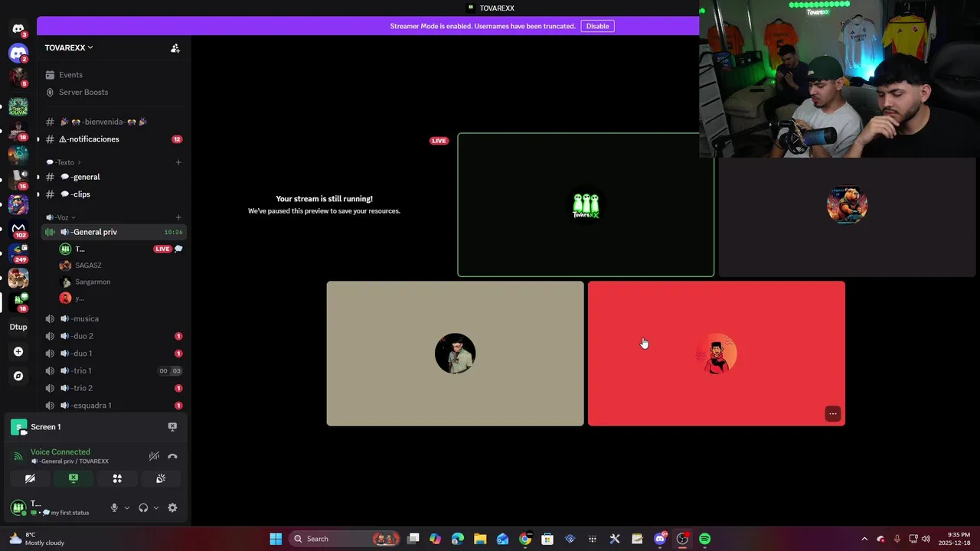Select the beige participant video tile
The image size is (980, 551).
pos(455,354)
